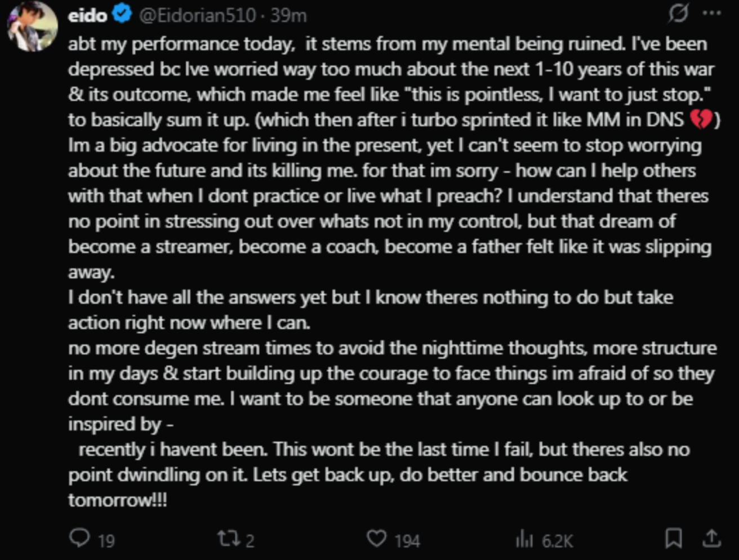
Task: Click the blue verified checkmark badge
Action: (x=122, y=14)
